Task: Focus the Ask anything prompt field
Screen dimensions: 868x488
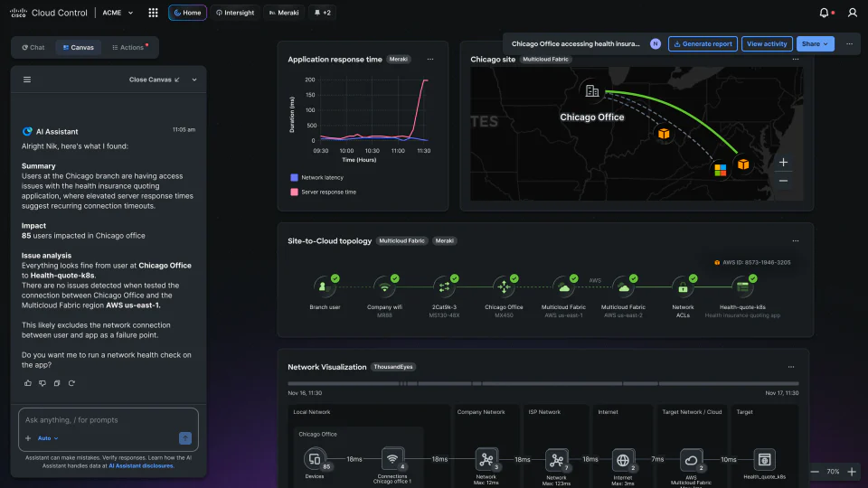Action: [108, 420]
